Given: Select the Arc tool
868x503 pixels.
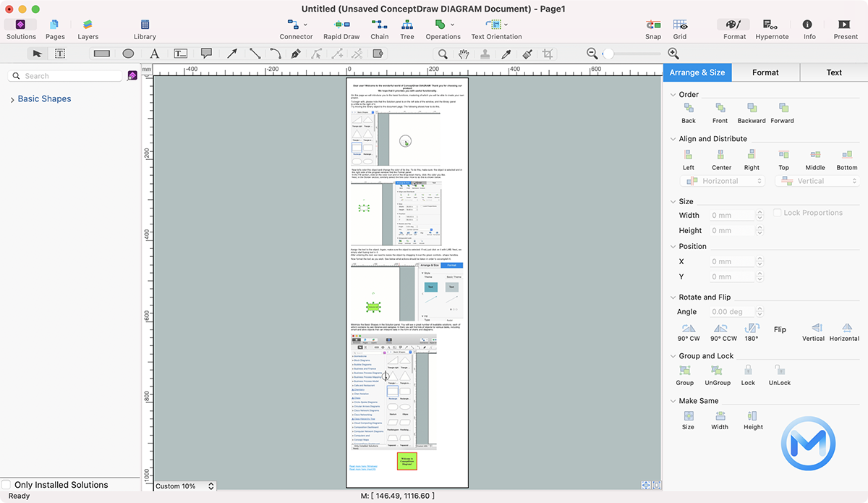Looking at the screenshot, I should tap(276, 54).
